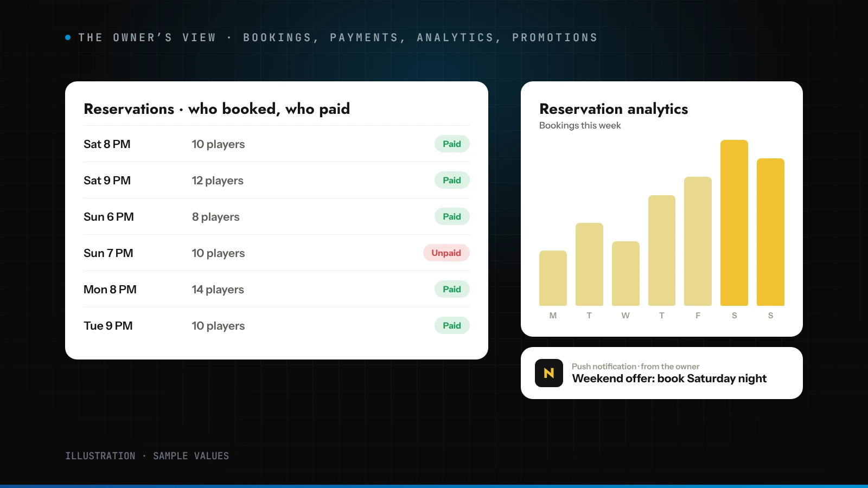Open the Weekend offer push notification text
This screenshot has width=868, height=488.
point(669,378)
